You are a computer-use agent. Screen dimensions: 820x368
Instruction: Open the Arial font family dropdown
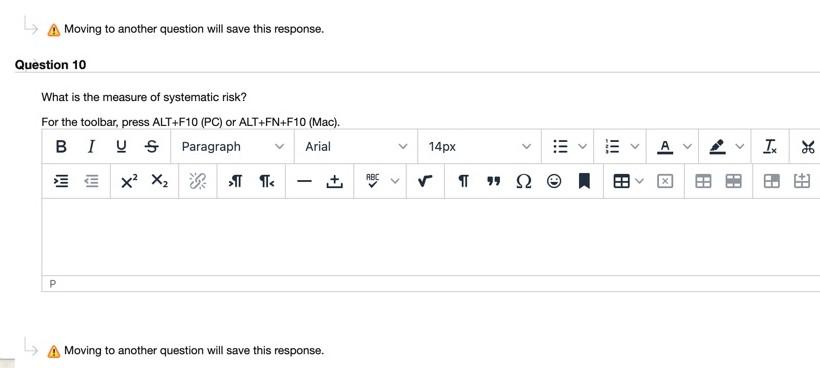[x=356, y=147]
